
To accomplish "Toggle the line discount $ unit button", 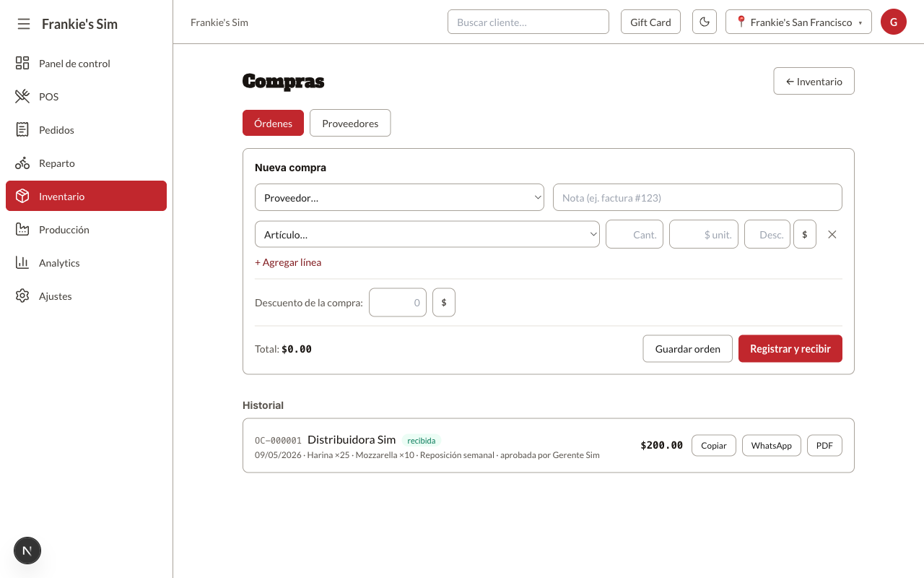I will pos(805,235).
